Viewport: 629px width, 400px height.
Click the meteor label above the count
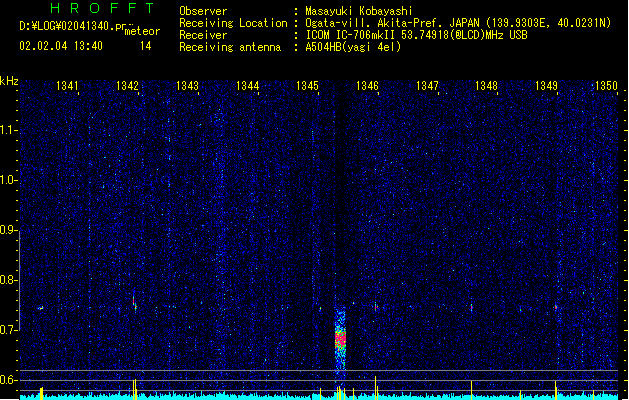click(142, 31)
